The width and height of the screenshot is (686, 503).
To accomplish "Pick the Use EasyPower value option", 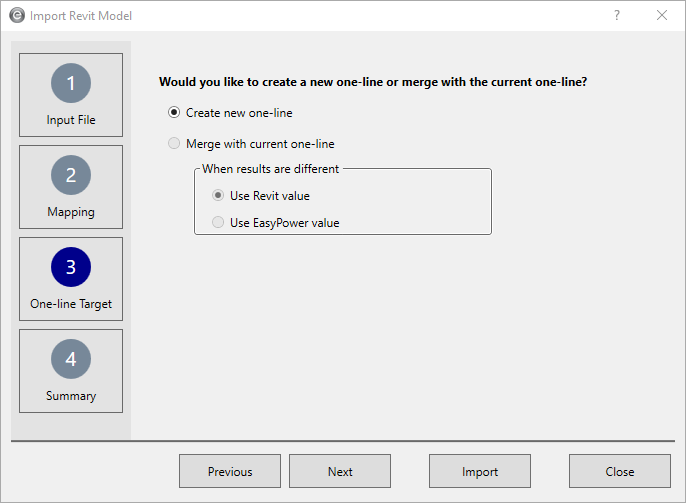I will tap(219, 223).
